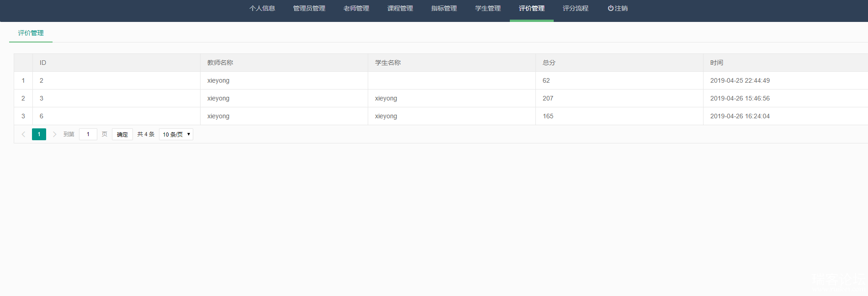Navigate to 指标管理
Screen dimensions: 868x296
pos(444,8)
